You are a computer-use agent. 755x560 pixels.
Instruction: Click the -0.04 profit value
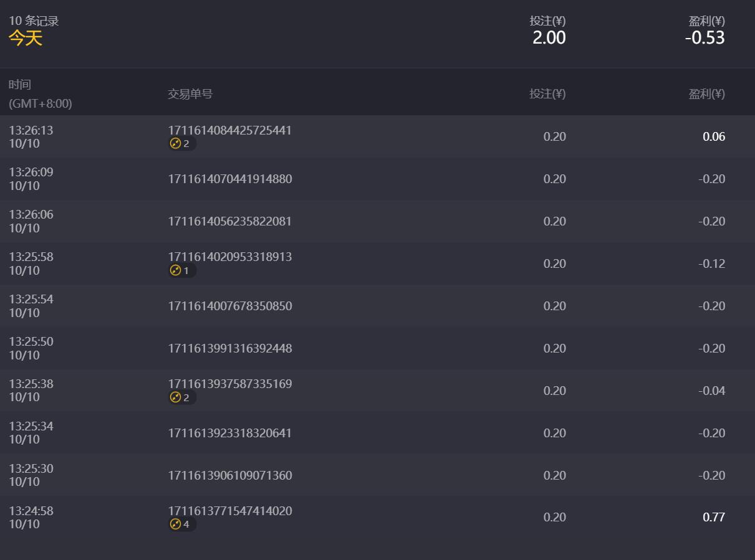711,391
